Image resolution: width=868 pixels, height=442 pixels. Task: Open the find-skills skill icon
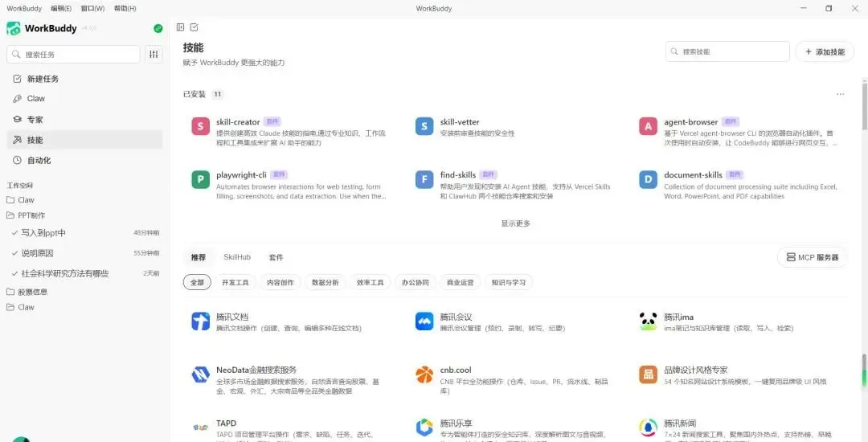424,179
